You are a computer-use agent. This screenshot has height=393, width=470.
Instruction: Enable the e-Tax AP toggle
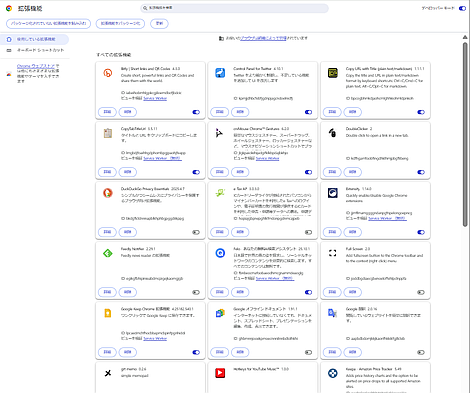coord(308,232)
